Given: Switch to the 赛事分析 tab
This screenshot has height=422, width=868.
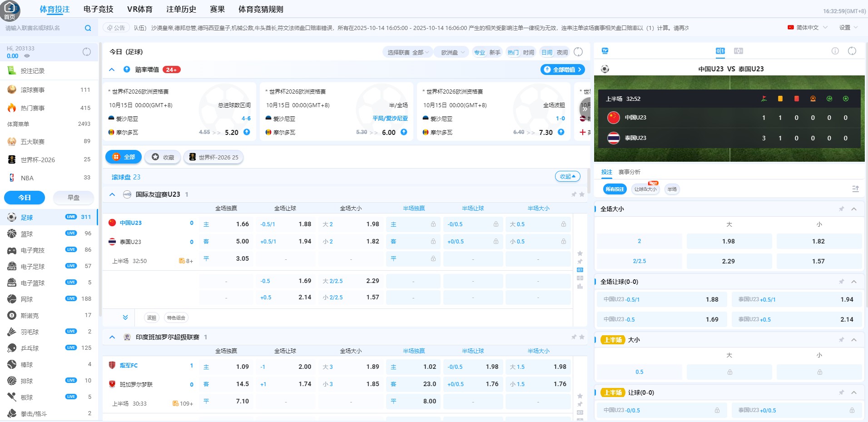Looking at the screenshot, I should (x=630, y=172).
